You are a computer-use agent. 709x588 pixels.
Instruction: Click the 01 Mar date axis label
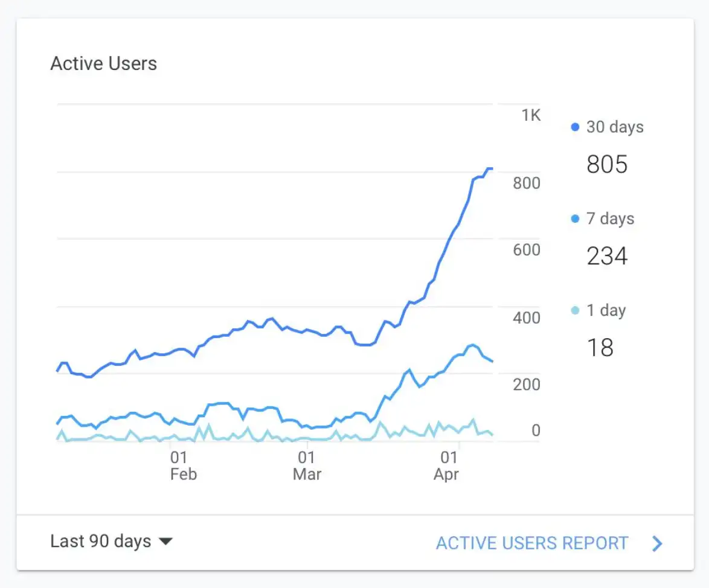pyautogui.click(x=307, y=465)
